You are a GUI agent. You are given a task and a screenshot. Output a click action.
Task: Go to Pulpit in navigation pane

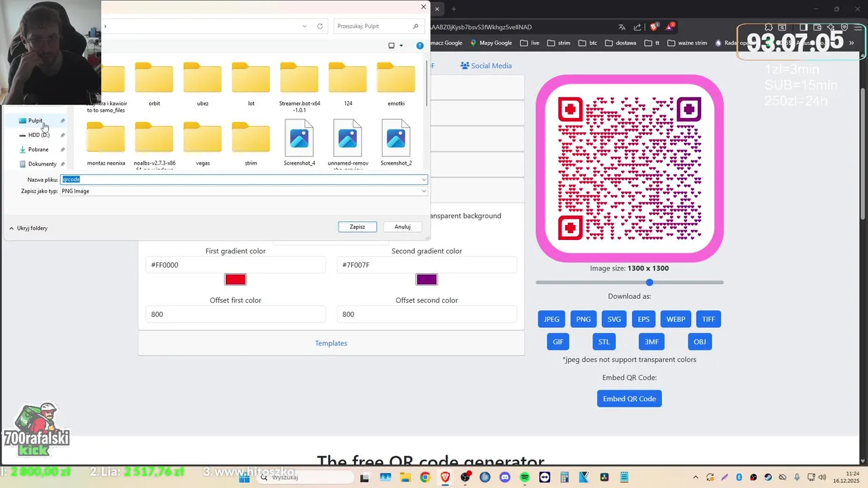[35, 121]
